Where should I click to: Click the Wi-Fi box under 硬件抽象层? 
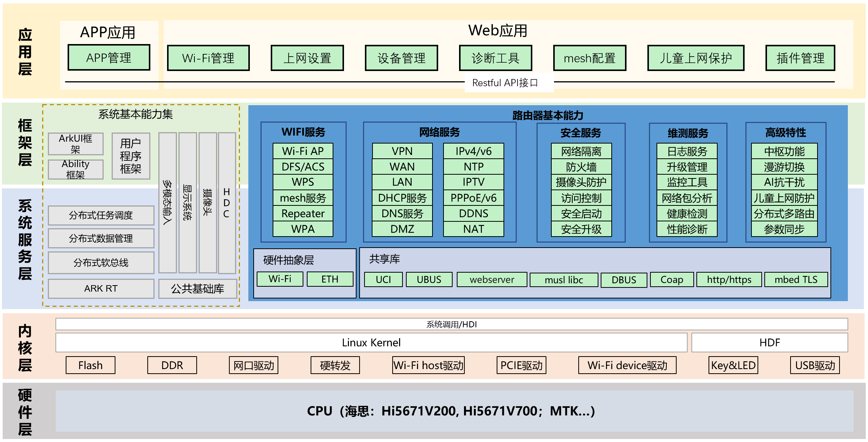click(x=280, y=279)
